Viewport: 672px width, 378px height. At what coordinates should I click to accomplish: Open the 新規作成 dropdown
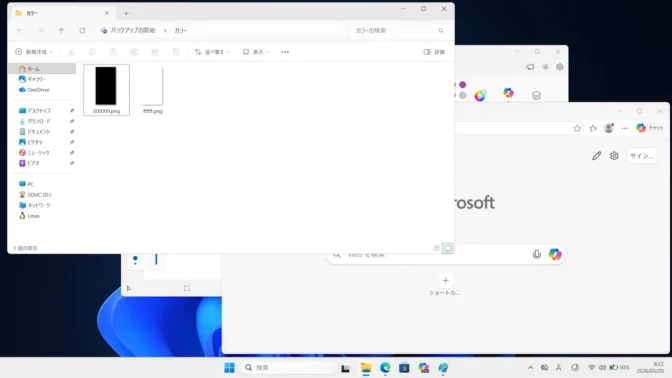coord(33,52)
